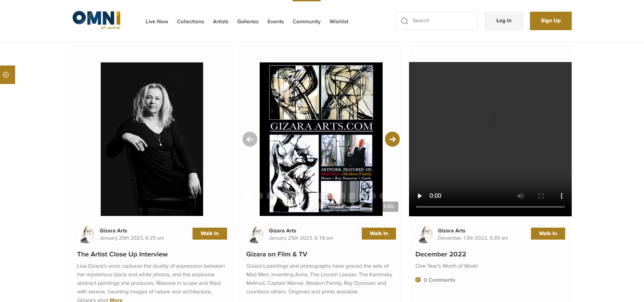Open the Gizara Arts.com collage image

(321, 139)
